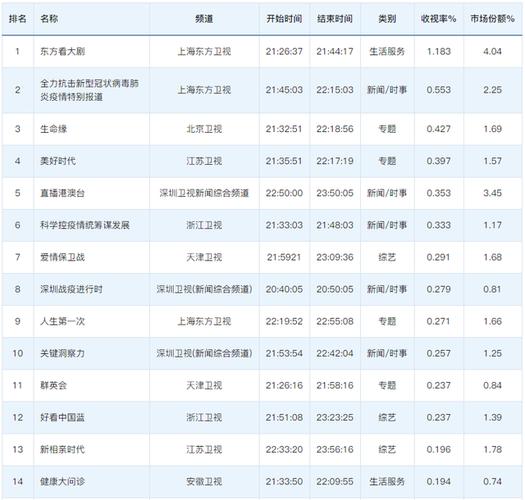The image size is (525, 500).
Task: Click rating value 1.183
Action: [x=439, y=51]
